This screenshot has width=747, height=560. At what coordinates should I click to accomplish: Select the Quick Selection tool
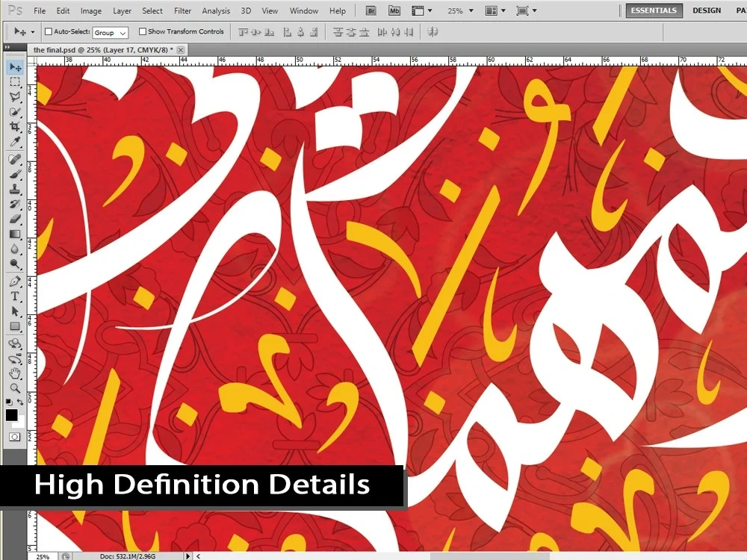coord(15,112)
